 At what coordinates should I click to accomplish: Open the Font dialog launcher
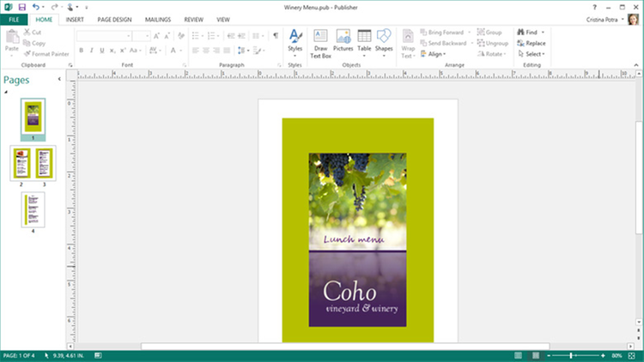point(185,65)
